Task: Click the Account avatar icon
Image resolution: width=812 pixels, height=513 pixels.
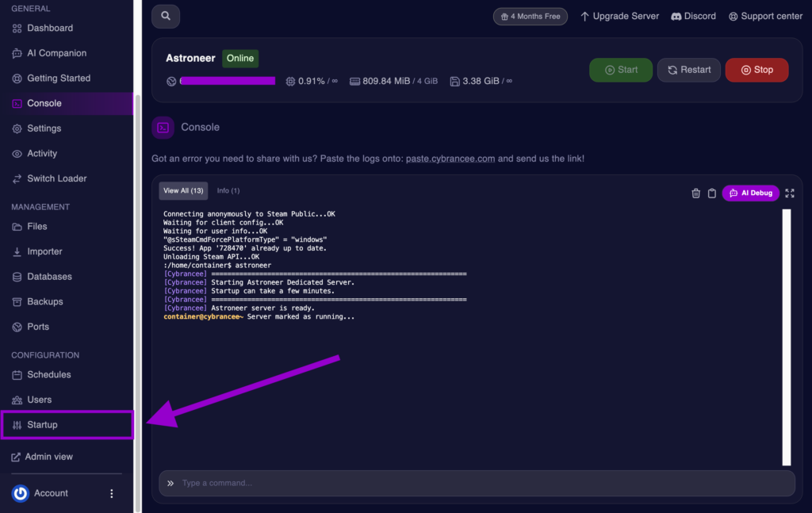Action: (x=20, y=493)
